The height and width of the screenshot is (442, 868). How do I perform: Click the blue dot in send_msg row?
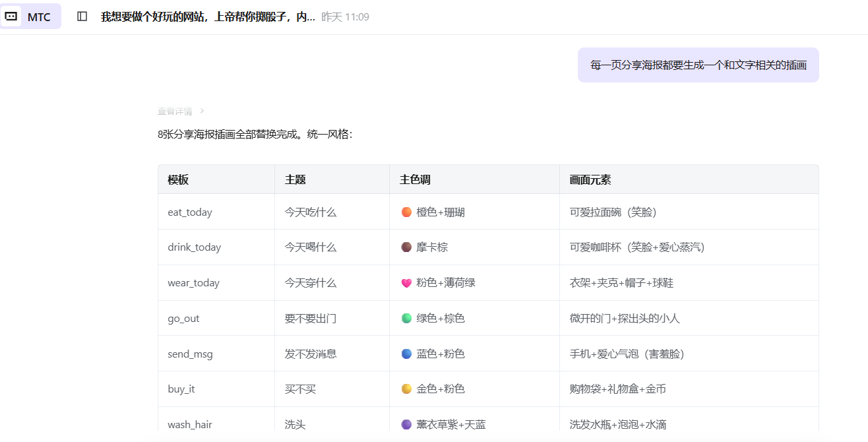tap(406, 354)
